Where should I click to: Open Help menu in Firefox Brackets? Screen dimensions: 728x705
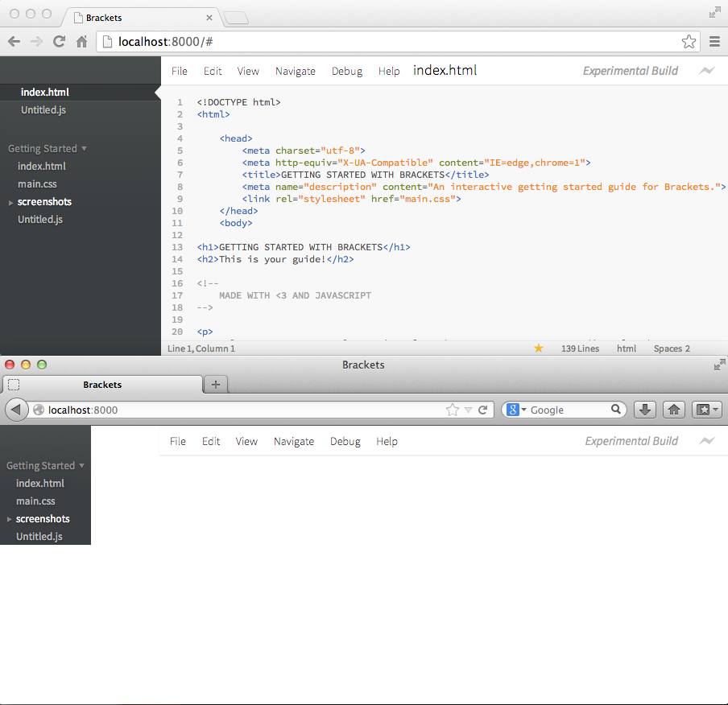(x=387, y=441)
